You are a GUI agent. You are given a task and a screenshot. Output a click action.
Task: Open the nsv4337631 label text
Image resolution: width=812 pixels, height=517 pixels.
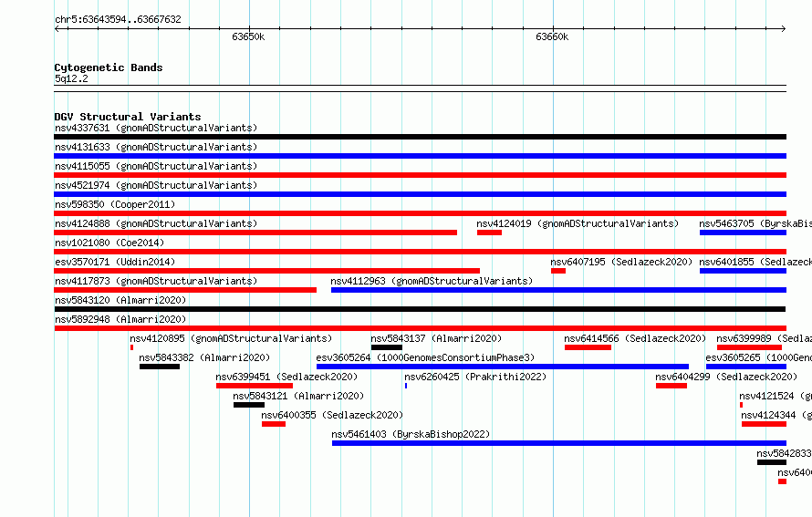(156, 128)
